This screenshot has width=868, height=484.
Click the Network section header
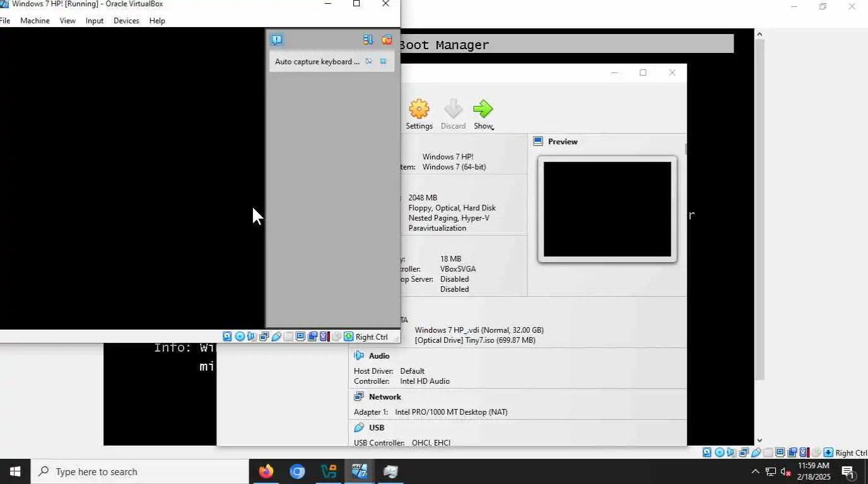385,396
